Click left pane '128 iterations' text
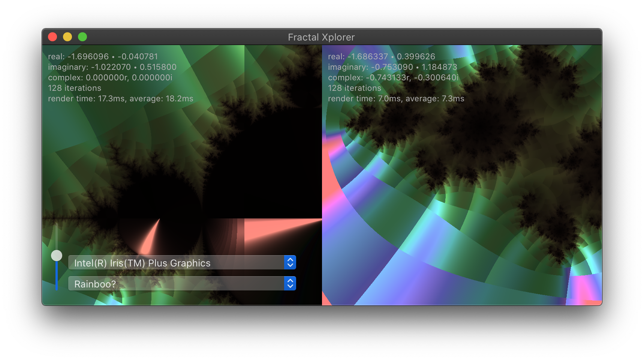 75,88
